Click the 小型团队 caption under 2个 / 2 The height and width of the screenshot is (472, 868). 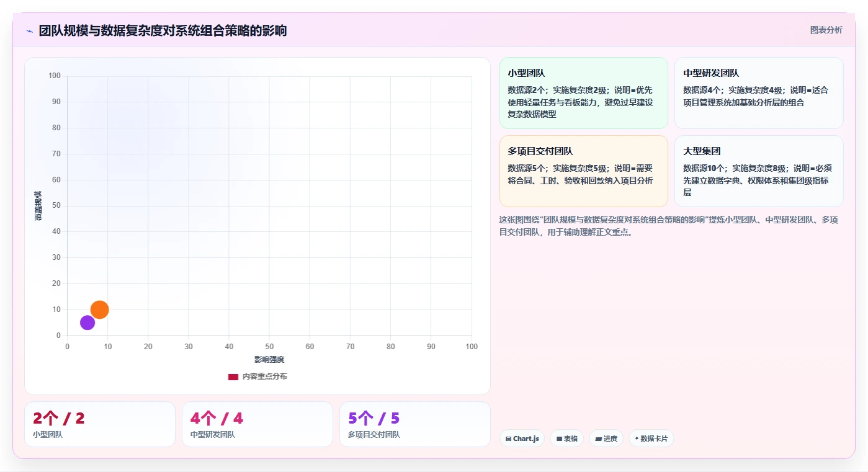click(x=48, y=435)
